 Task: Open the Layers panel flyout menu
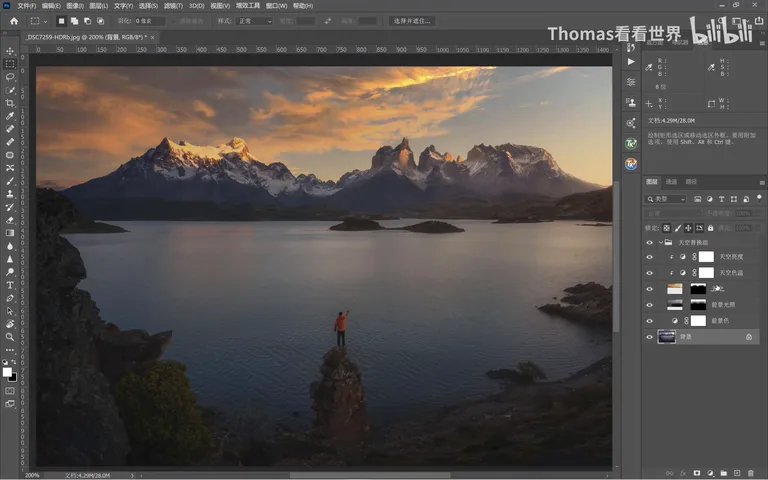tap(762, 182)
